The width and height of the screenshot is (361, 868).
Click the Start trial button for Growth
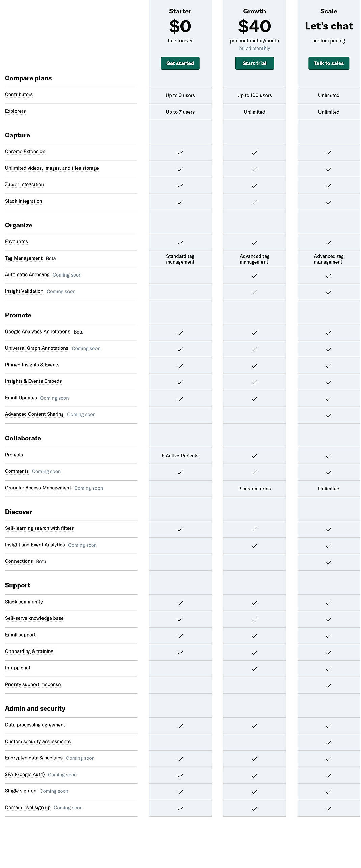[x=254, y=63]
